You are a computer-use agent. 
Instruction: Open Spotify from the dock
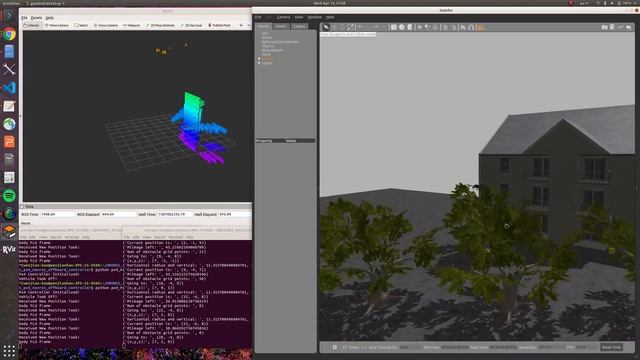coord(9,196)
